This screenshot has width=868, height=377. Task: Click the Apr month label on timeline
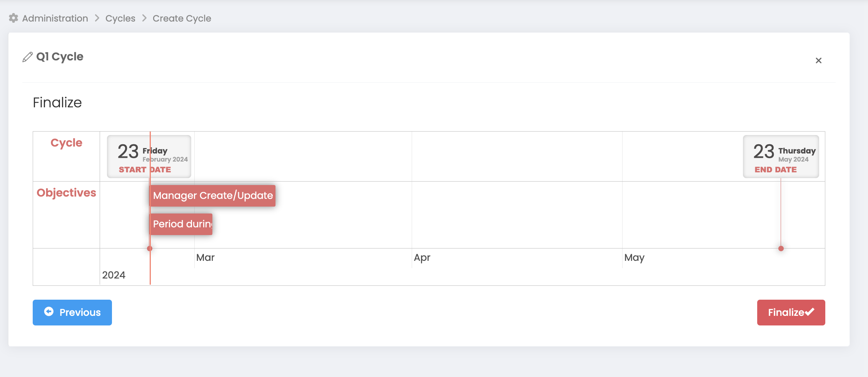coord(422,257)
